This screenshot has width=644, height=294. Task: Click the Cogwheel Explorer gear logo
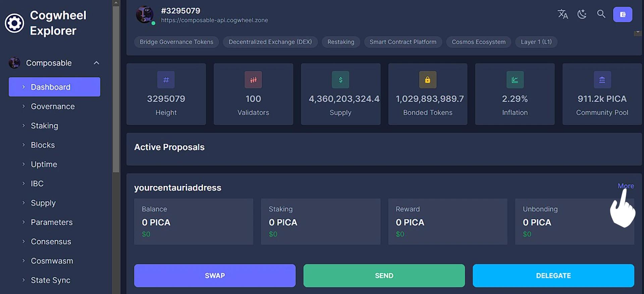[14, 23]
